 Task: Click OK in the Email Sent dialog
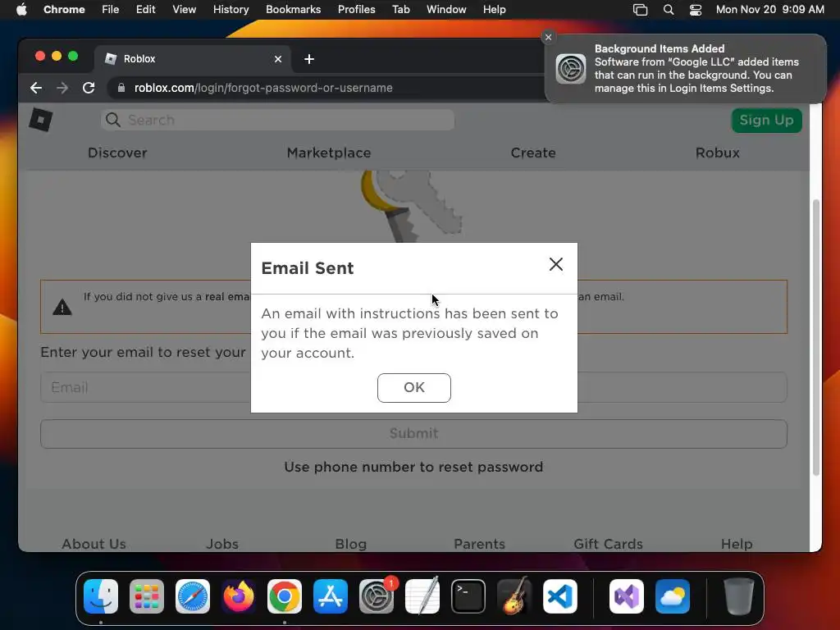(x=413, y=387)
